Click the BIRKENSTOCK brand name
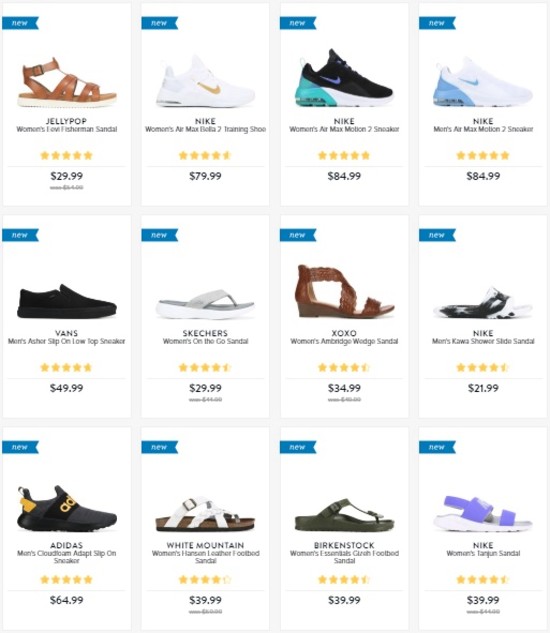This screenshot has width=550, height=633. click(344, 545)
